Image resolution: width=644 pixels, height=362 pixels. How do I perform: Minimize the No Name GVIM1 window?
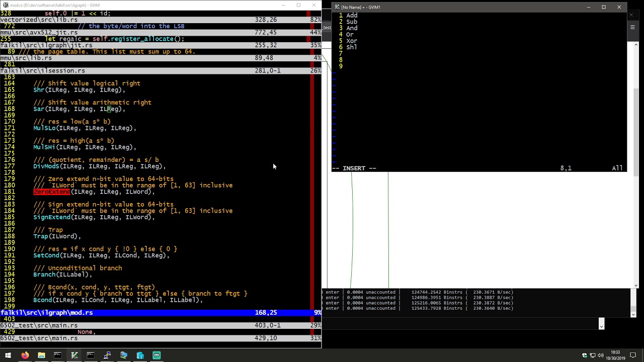(588, 7)
